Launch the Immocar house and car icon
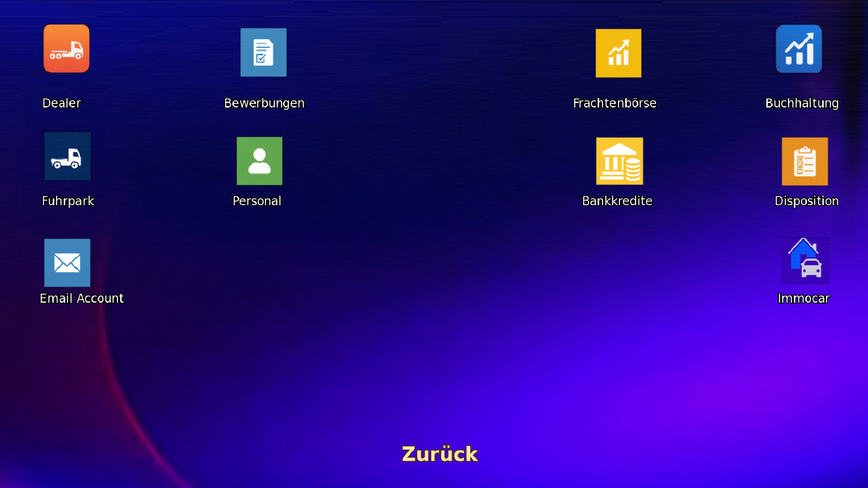 pos(806,260)
